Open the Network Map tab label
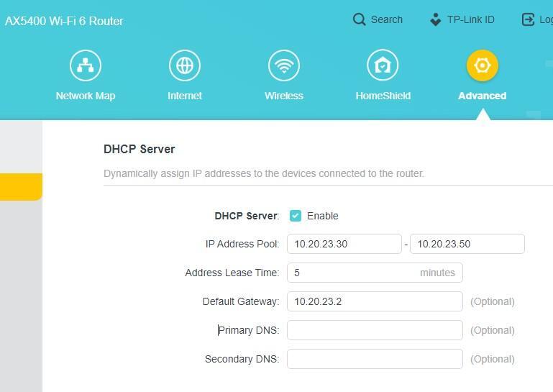 coord(86,96)
